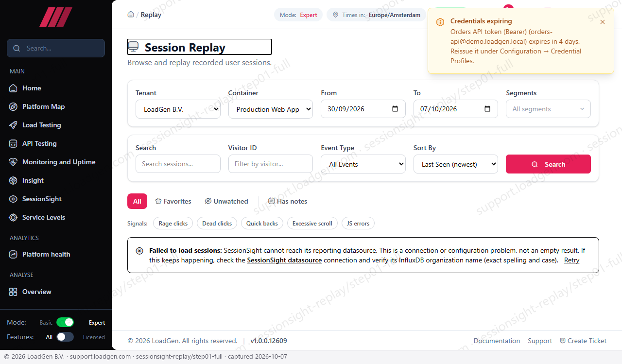Switch to the Favorites tab
622x364 pixels.
(173, 201)
